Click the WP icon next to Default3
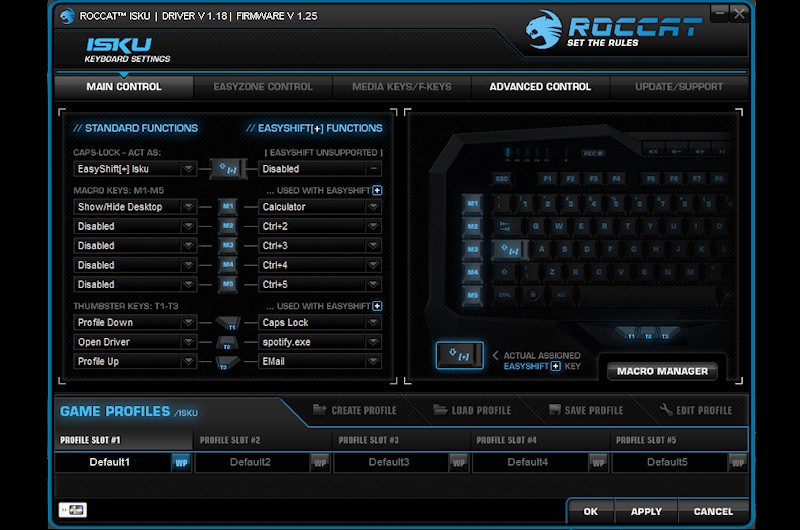 tap(458, 462)
